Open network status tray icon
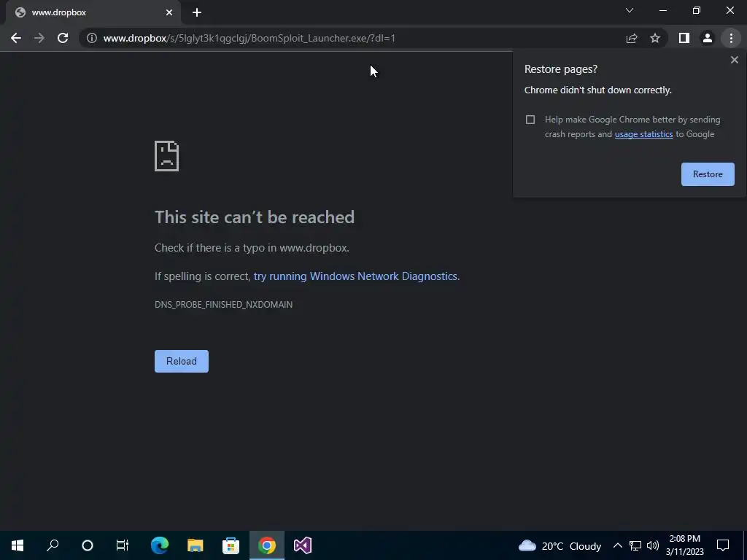 [635, 545]
